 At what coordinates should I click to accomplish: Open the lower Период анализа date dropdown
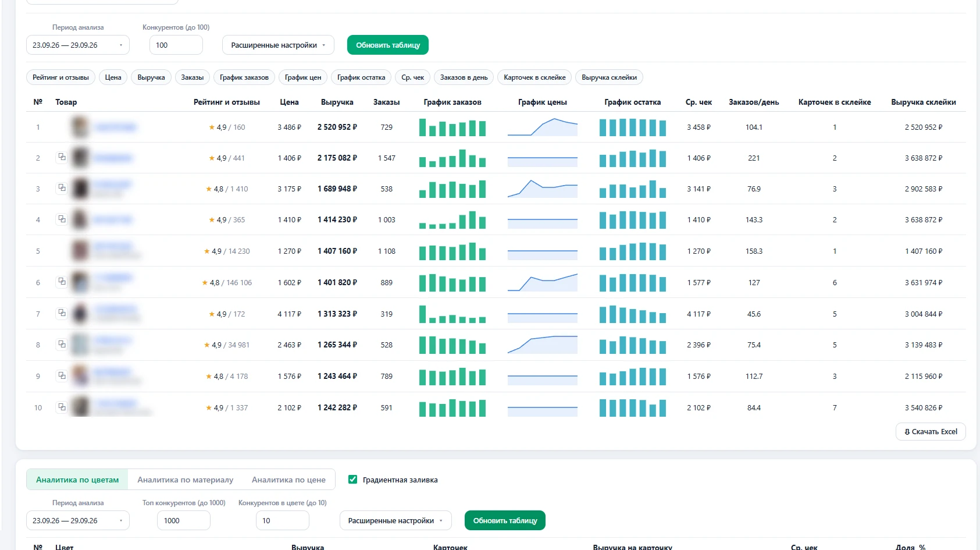[78, 520]
